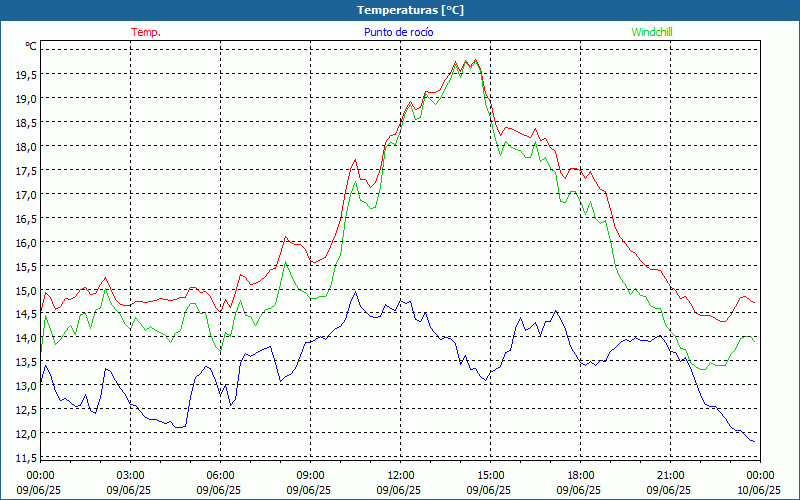This screenshot has width=800, height=500.
Task: Click the 06:00 time axis label
Action: point(220,476)
